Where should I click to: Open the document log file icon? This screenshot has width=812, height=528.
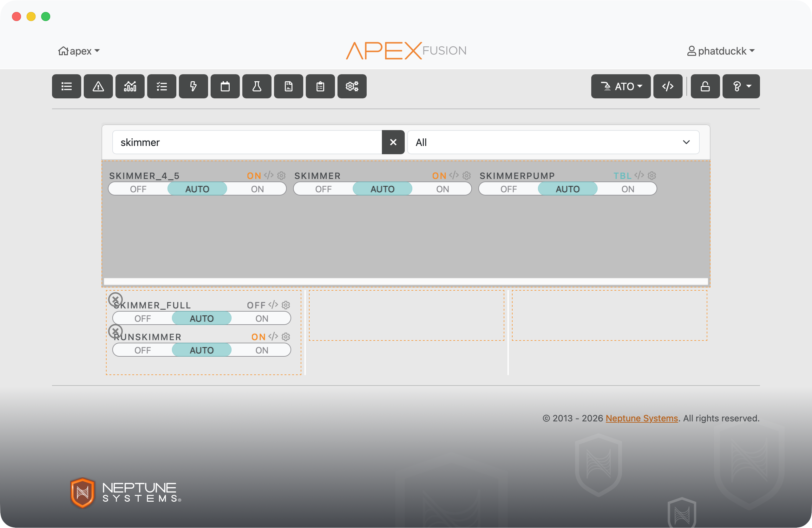click(289, 86)
